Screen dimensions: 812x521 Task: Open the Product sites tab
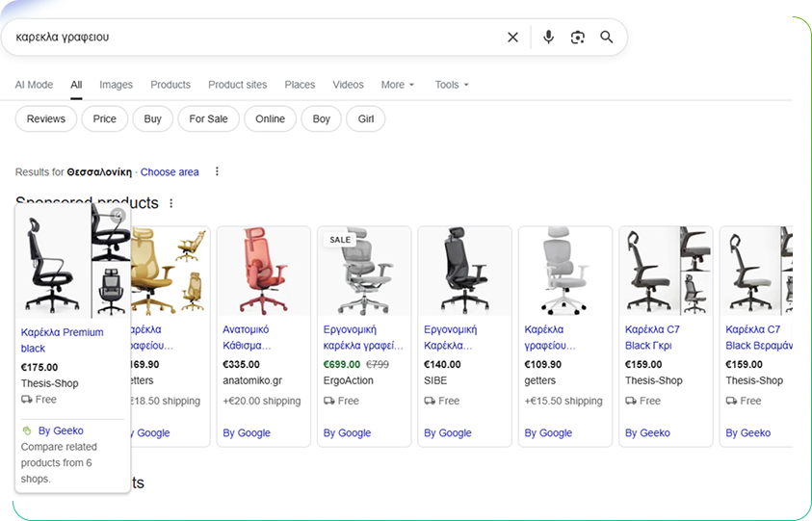tap(238, 85)
